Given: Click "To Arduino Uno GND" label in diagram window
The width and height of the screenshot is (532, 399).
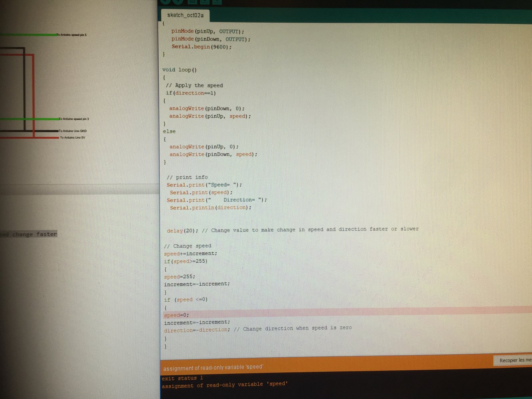Looking at the screenshot, I should click(x=73, y=131).
